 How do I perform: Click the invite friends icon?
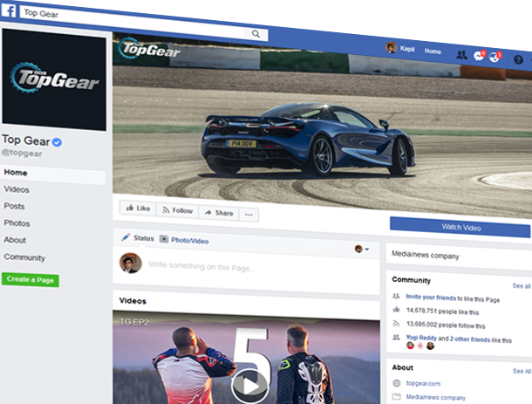tap(396, 296)
